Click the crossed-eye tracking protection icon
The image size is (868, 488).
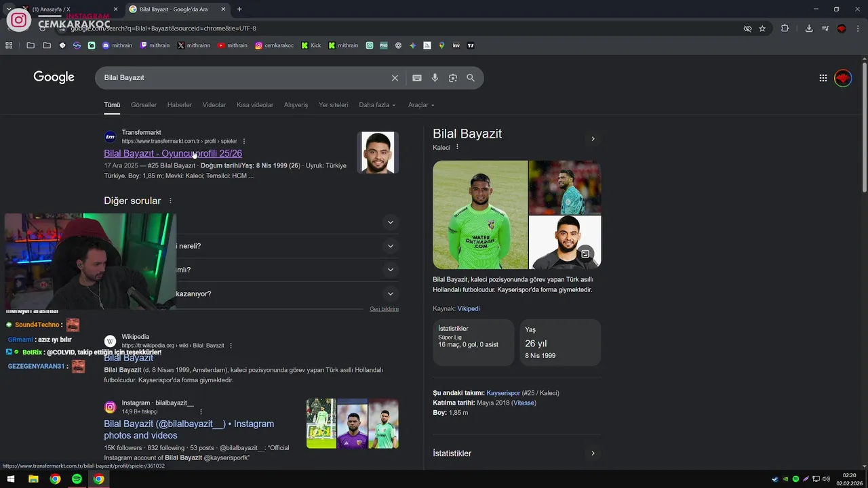(x=747, y=28)
